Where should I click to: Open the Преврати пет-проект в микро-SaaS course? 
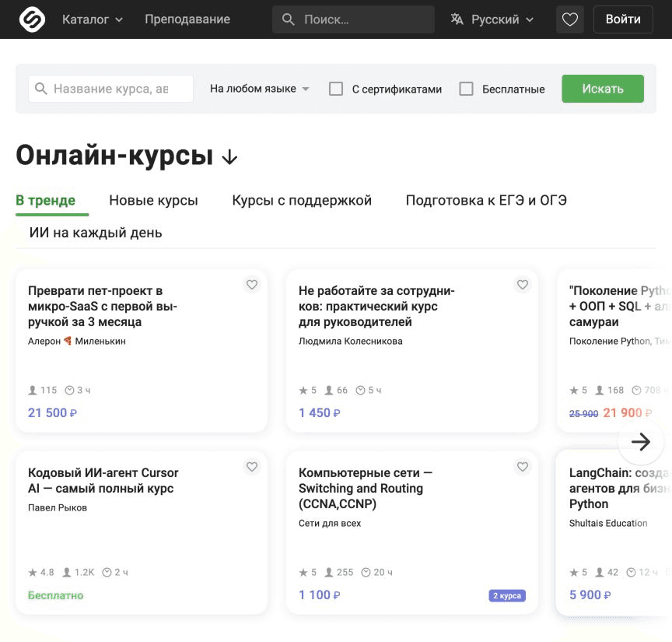[x=103, y=306]
